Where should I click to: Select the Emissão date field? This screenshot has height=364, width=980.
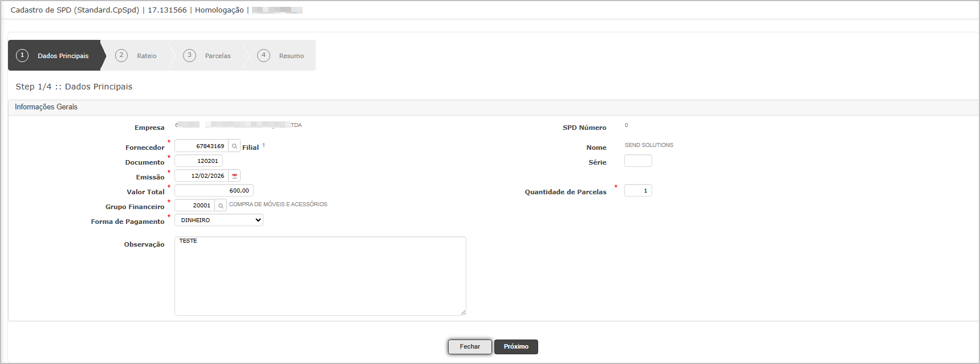[202, 176]
